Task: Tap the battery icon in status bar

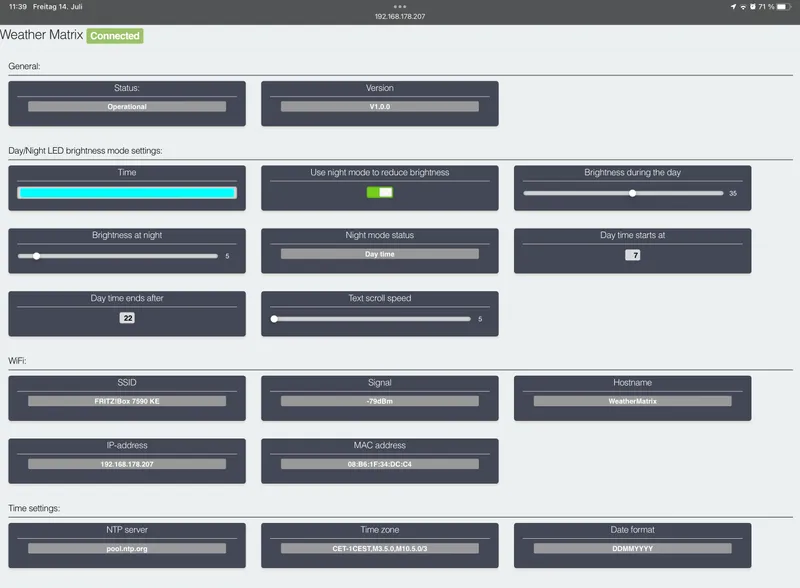Action: 784,7
